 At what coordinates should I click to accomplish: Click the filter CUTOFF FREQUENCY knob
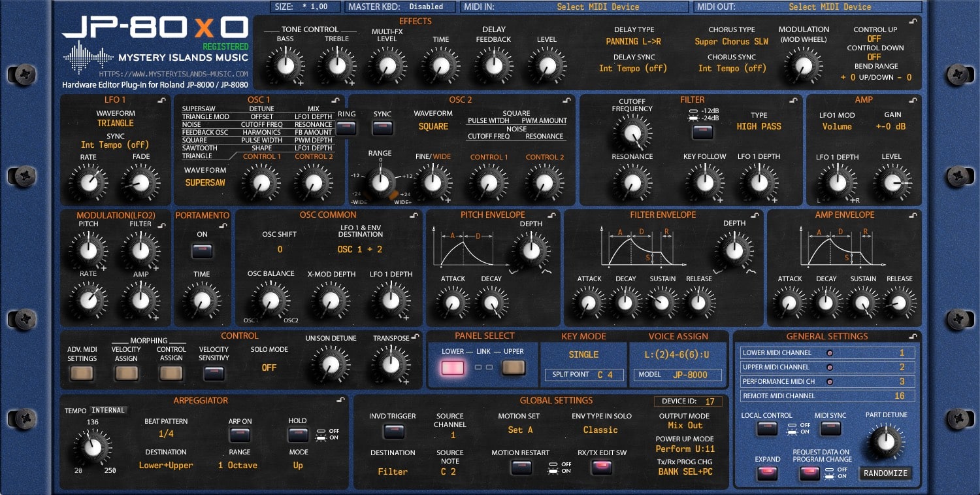click(x=631, y=133)
